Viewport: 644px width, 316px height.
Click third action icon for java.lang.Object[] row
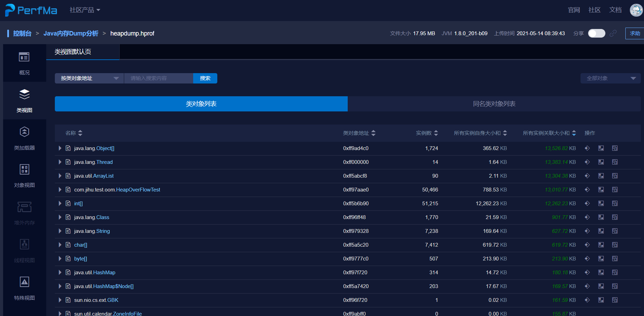click(x=615, y=148)
